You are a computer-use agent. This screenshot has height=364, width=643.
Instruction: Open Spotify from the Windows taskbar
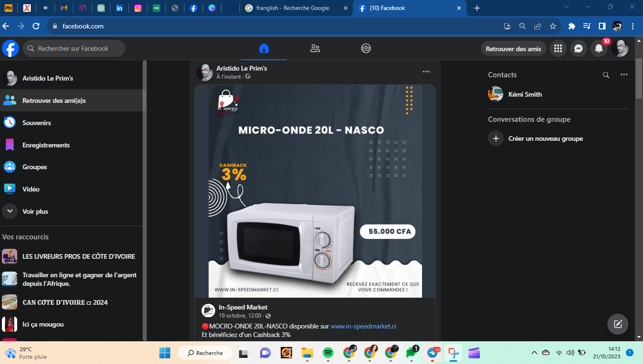(x=328, y=353)
